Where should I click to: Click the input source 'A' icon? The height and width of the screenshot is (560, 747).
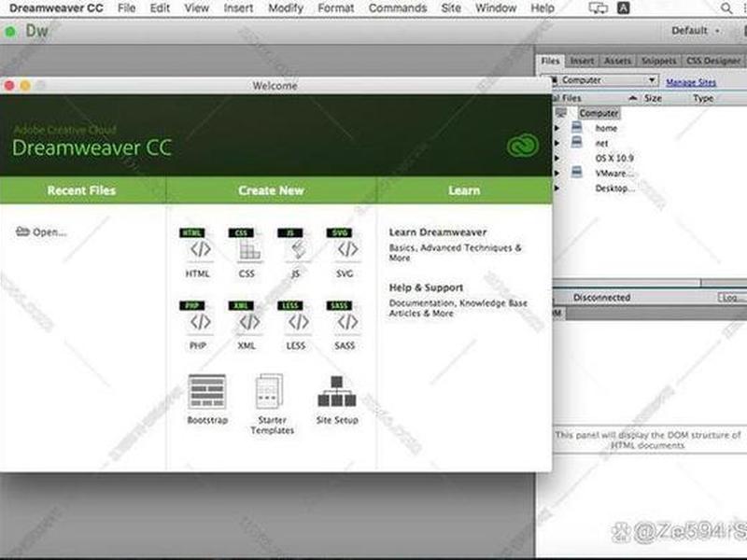(x=624, y=8)
